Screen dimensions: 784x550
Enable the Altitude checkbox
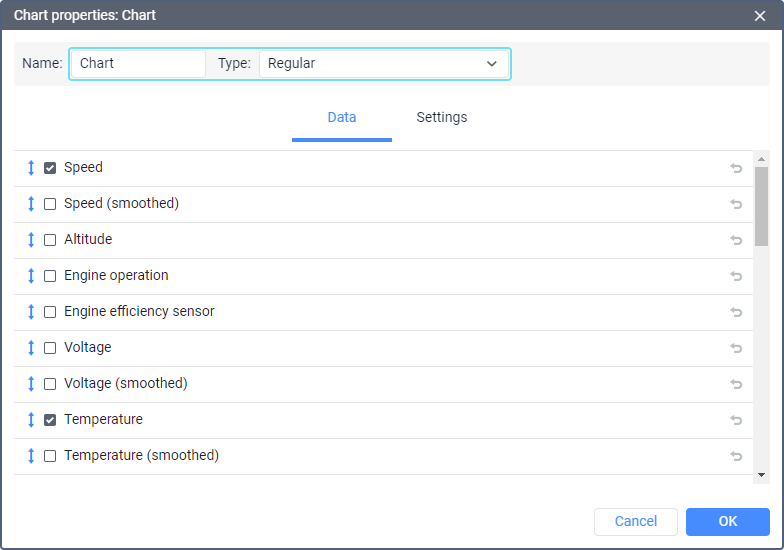(50, 240)
